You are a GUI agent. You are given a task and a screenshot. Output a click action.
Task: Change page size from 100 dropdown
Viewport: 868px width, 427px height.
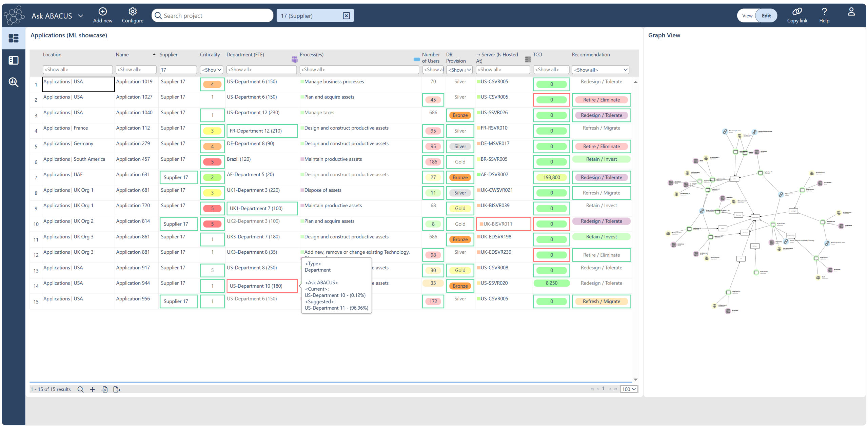tap(629, 389)
